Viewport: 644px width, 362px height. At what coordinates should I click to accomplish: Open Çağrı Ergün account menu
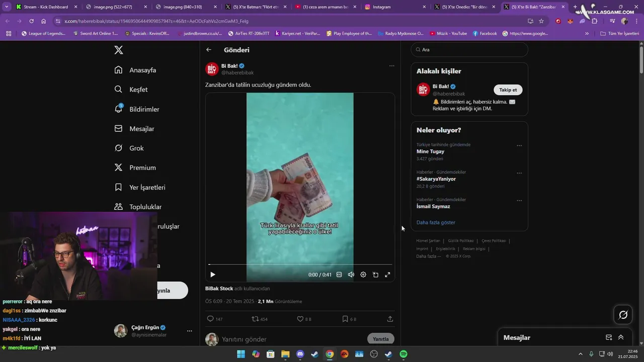[x=153, y=331]
